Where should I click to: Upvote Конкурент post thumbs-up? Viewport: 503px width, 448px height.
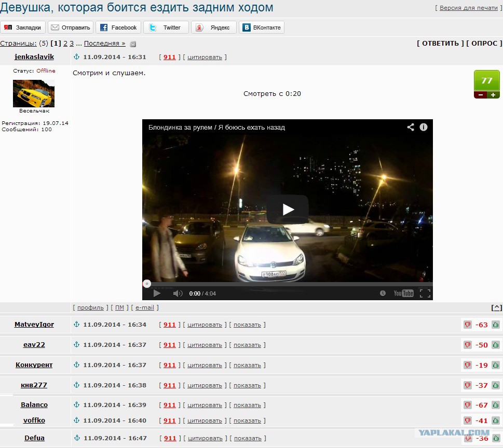[496, 365]
